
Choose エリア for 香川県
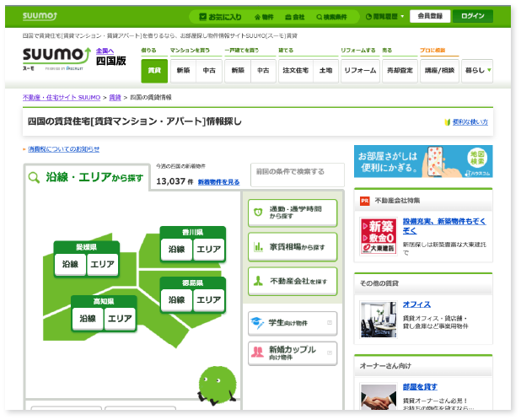point(209,249)
